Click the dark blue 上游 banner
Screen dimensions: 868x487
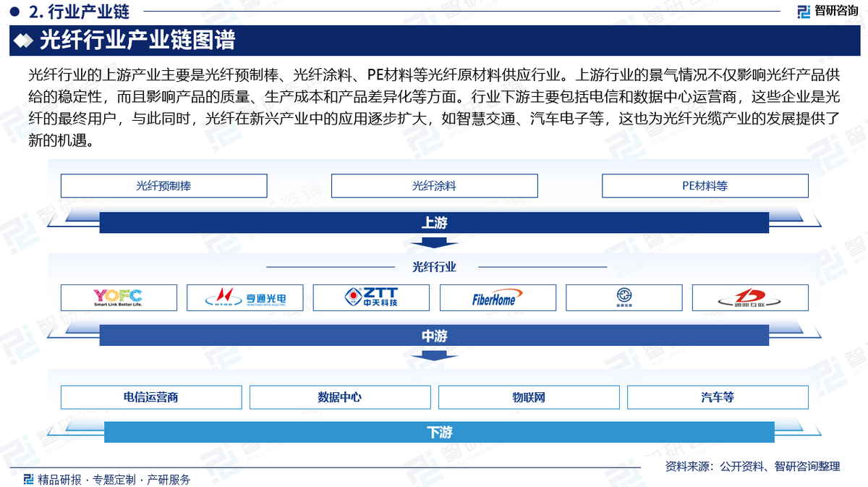tap(434, 223)
